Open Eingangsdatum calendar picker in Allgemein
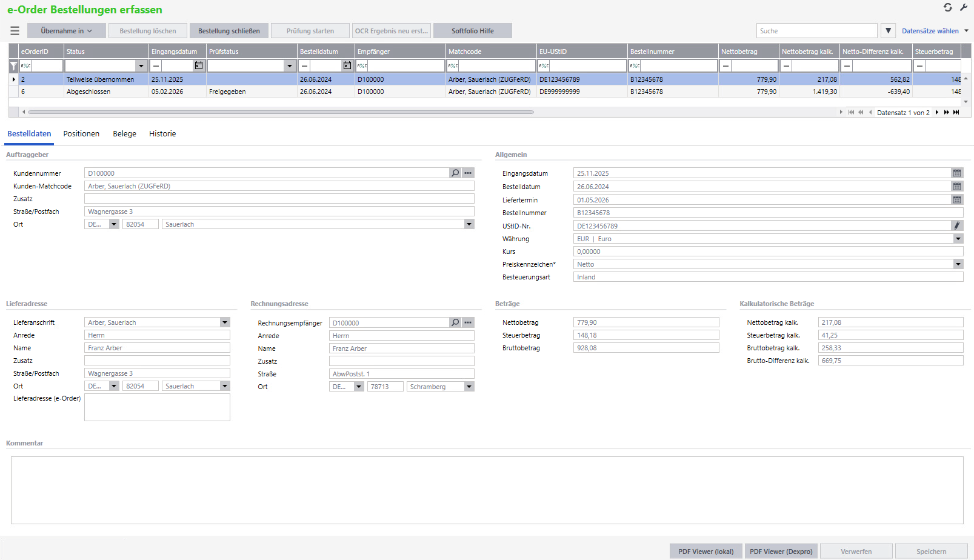Viewport: 974px width, 560px height. [957, 173]
